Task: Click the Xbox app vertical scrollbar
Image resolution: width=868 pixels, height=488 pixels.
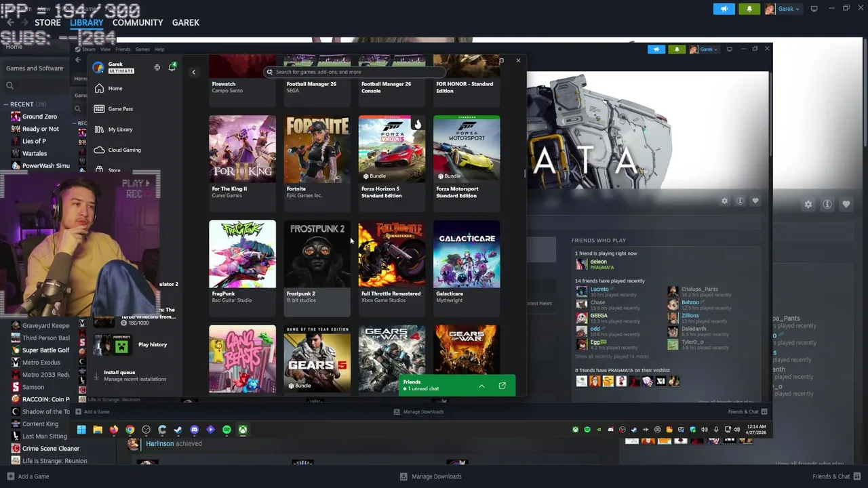Action: pyautogui.click(x=524, y=174)
